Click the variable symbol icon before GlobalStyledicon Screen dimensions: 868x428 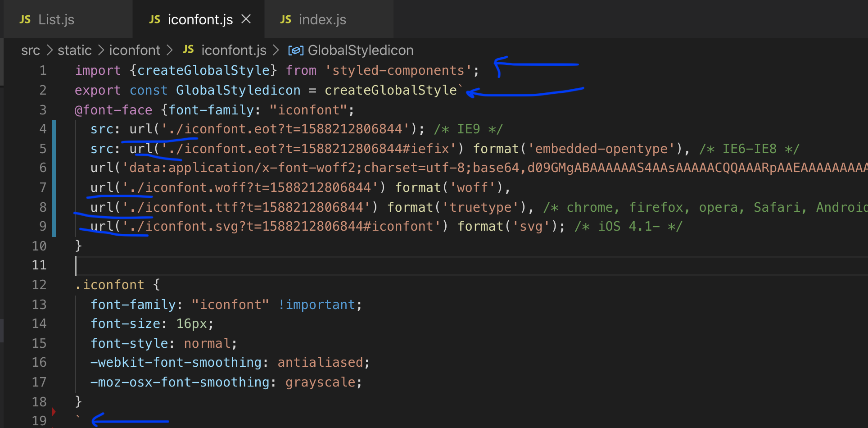coord(296,50)
